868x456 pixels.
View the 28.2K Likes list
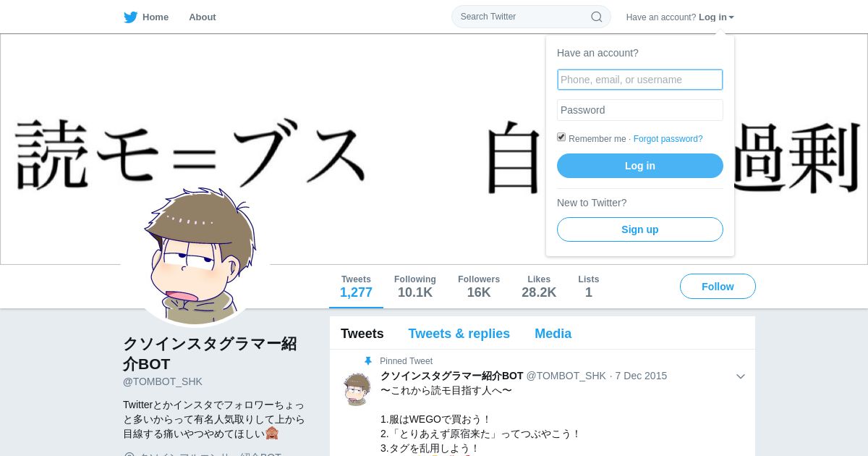[x=539, y=287]
